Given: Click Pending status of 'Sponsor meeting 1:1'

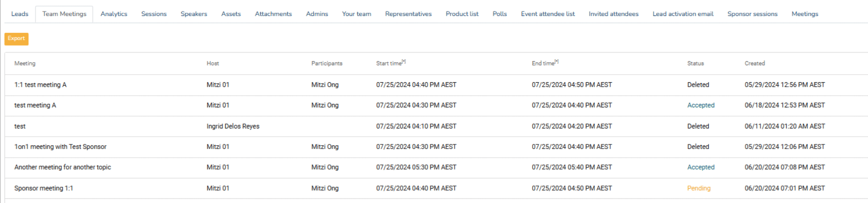Looking at the screenshot, I should [699, 189].
